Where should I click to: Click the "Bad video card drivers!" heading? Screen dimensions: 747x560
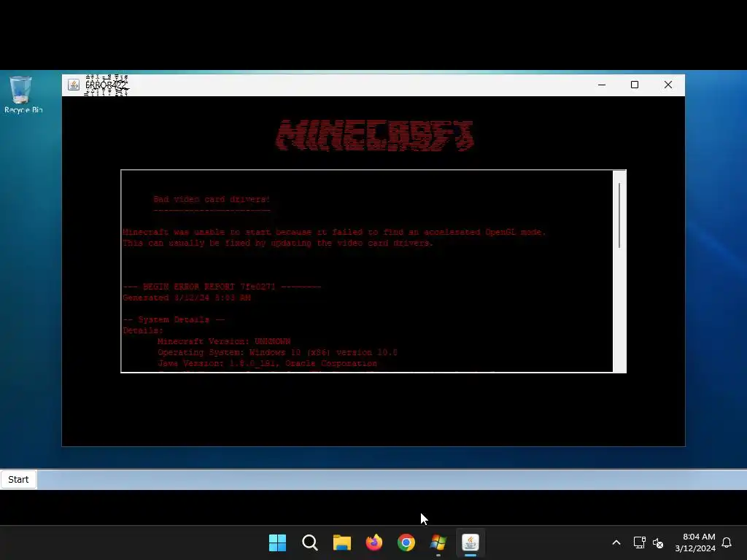[x=212, y=199]
